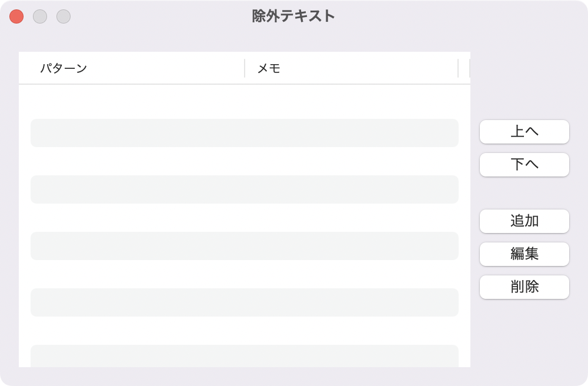This screenshot has height=386, width=588.
Task: Remove the entry with the 削除 button
Action: (524, 287)
